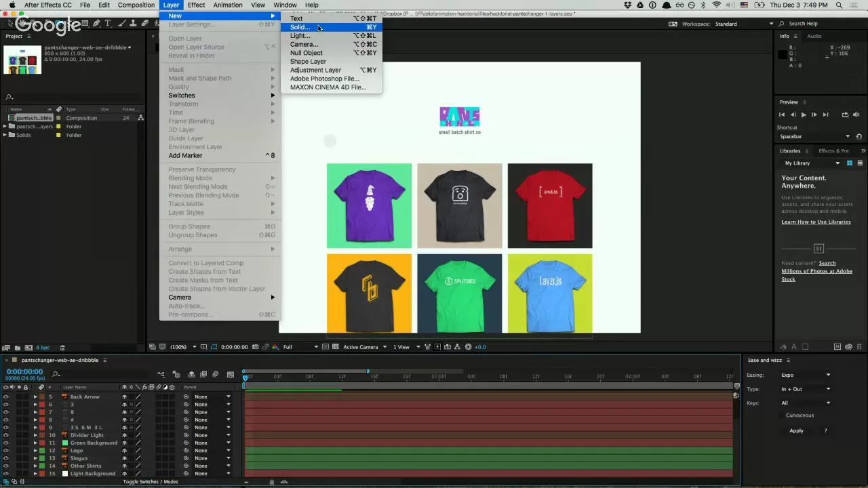The width and height of the screenshot is (868, 488).
Task: Expand the Camera submenu in the Layer menu
Action: [219, 298]
